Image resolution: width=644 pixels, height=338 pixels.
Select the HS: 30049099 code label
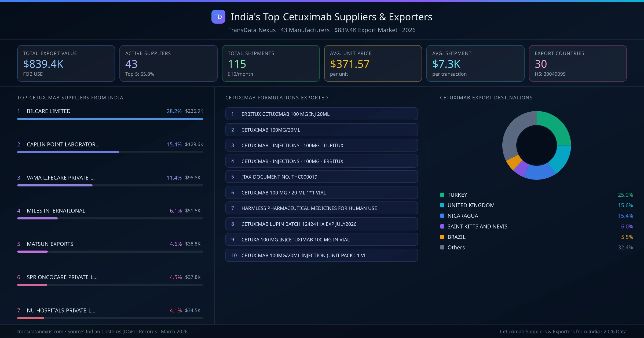tap(550, 74)
